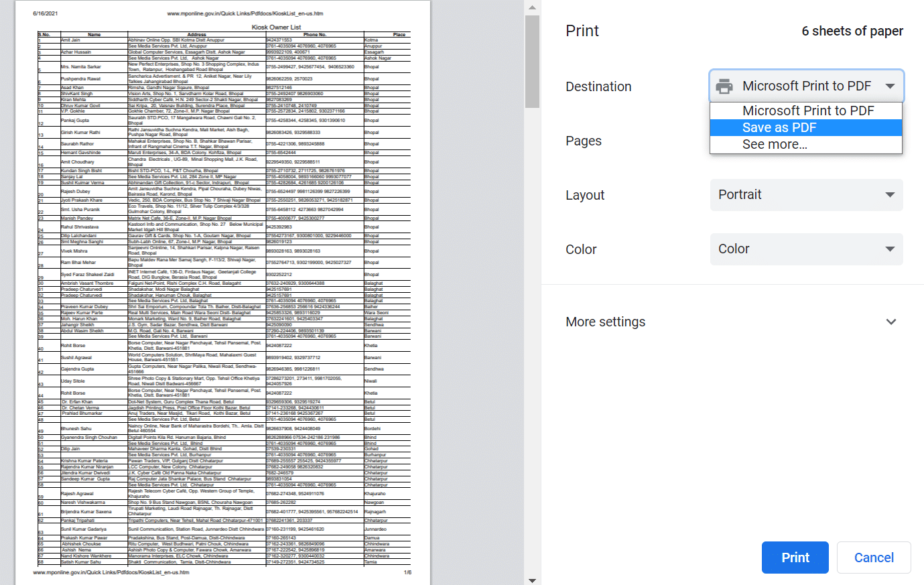The width and height of the screenshot is (924, 585).
Task: Click the Color dropdown chevron icon
Action: click(x=890, y=249)
